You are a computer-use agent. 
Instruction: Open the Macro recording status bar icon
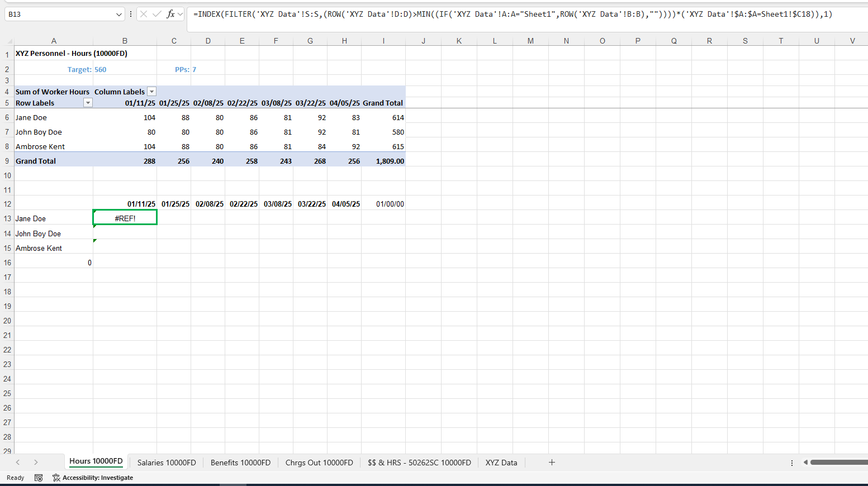(x=39, y=478)
